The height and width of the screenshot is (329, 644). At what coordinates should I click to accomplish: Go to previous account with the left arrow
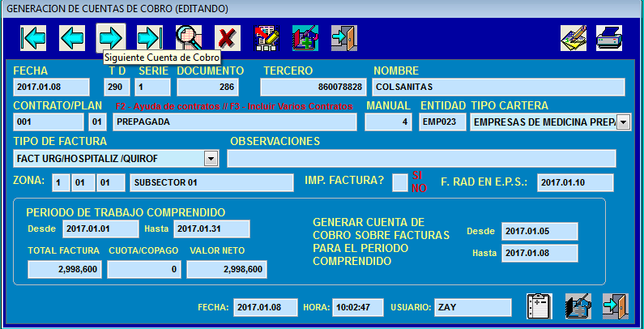pyautogui.click(x=72, y=38)
